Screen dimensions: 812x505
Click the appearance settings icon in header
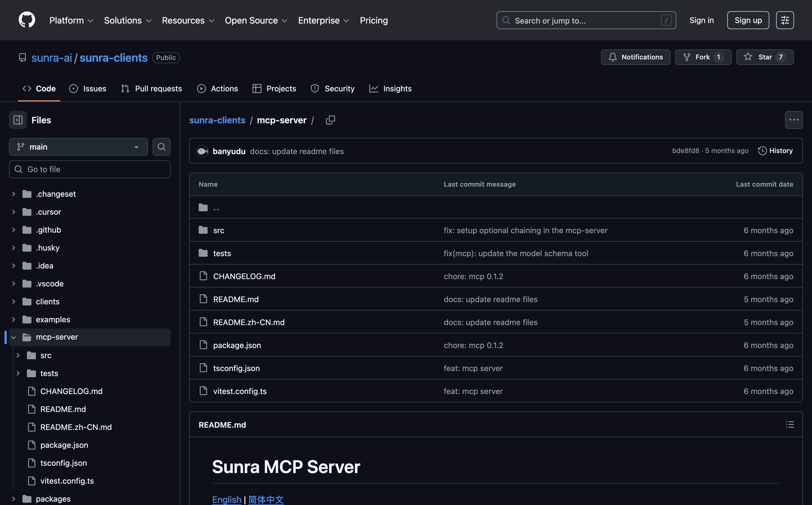[785, 20]
